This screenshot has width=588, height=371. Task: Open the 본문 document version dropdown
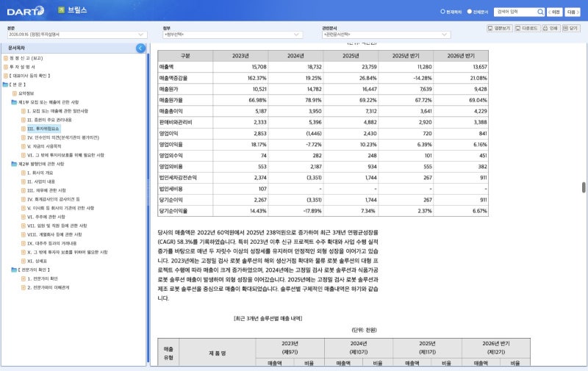coord(77,35)
